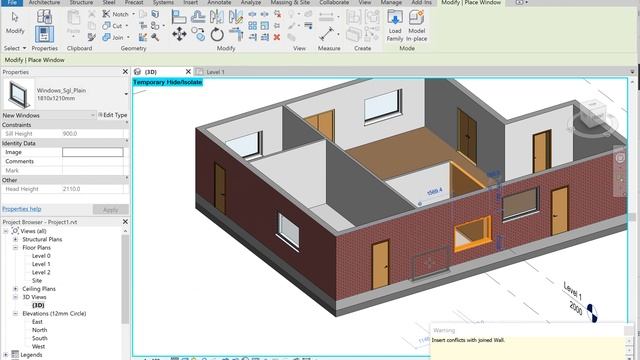This screenshot has width=640, height=360.
Task: Open the Architecture ribbon tab
Action: tap(44, 2)
